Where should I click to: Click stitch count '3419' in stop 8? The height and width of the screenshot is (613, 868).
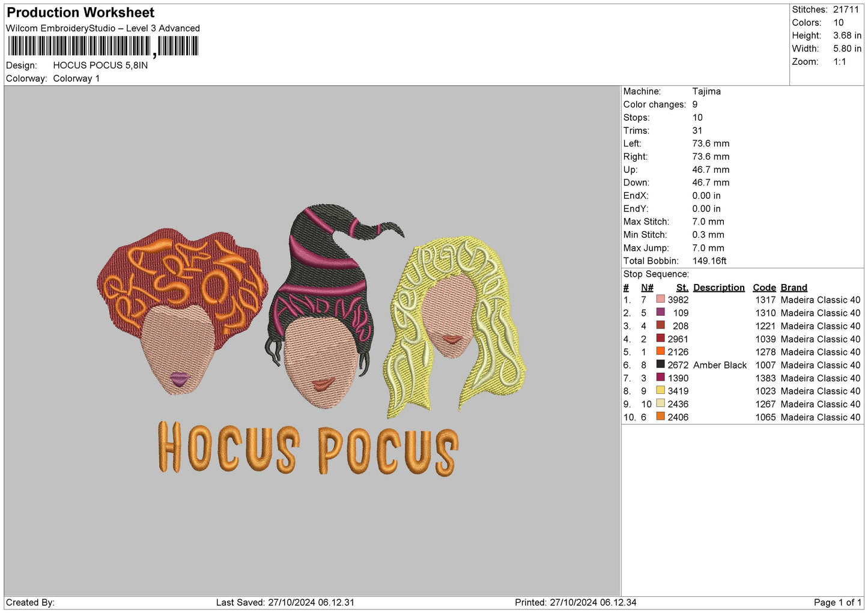coord(678,391)
